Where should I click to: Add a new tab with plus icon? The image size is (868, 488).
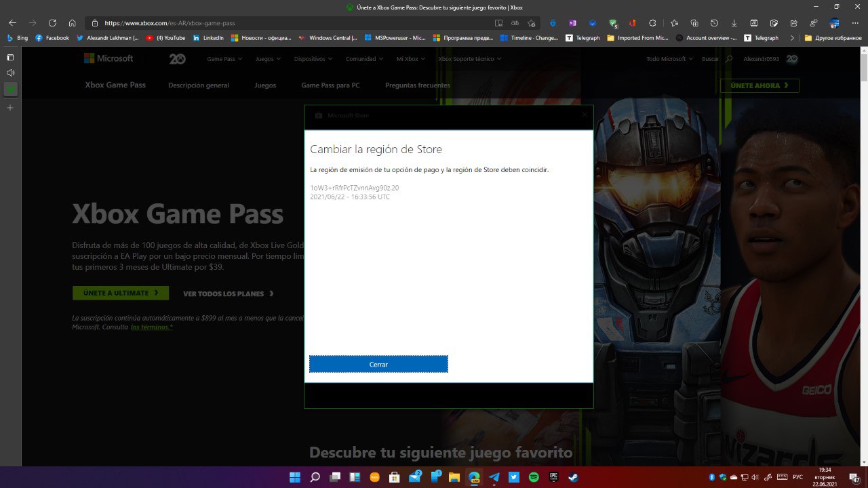[10, 108]
